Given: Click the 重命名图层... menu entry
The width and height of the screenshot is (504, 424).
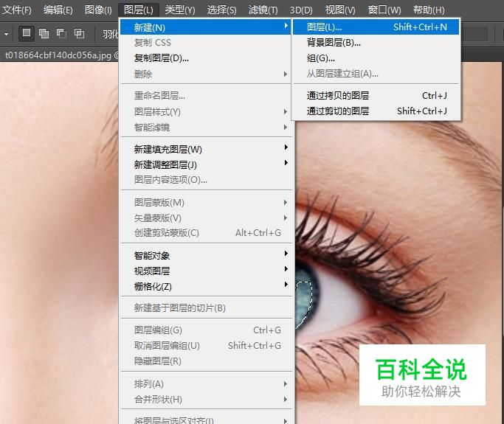Looking at the screenshot, I should click(206, 95).
